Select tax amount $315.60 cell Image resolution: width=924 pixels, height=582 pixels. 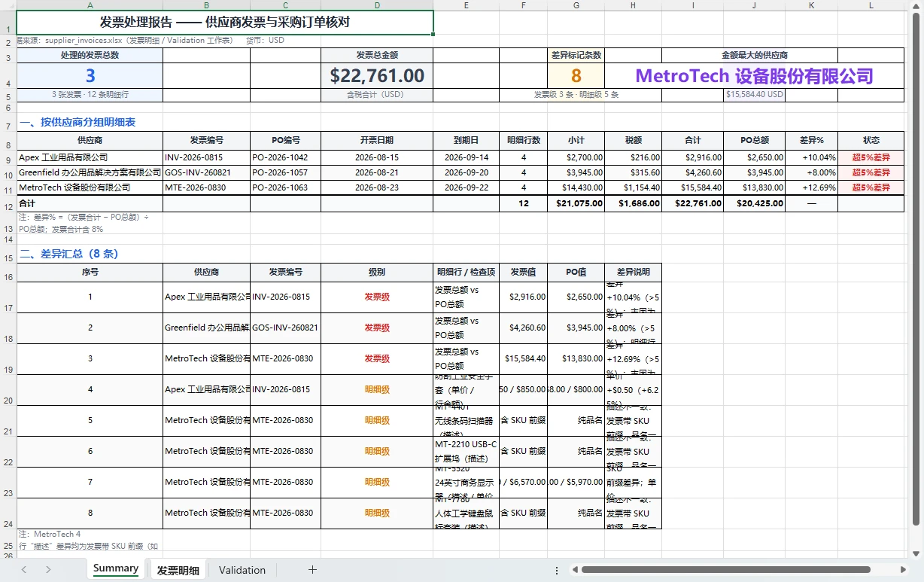tap(634, 173)
